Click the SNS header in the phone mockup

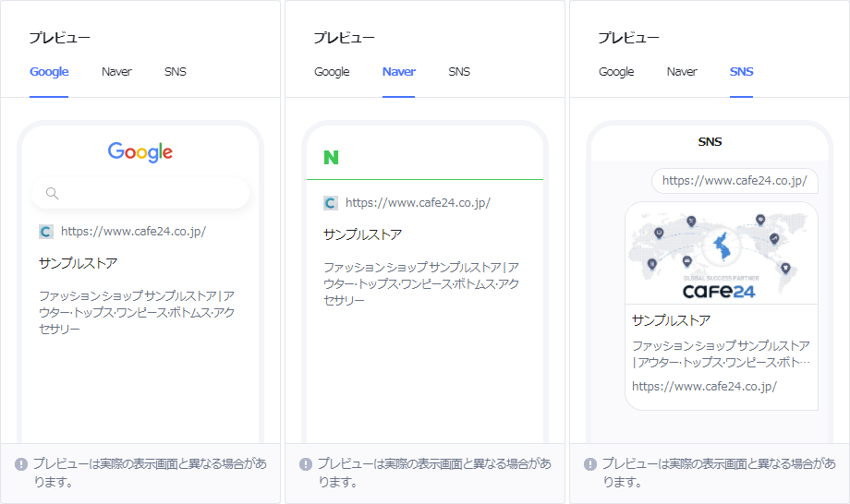point(710,142)
